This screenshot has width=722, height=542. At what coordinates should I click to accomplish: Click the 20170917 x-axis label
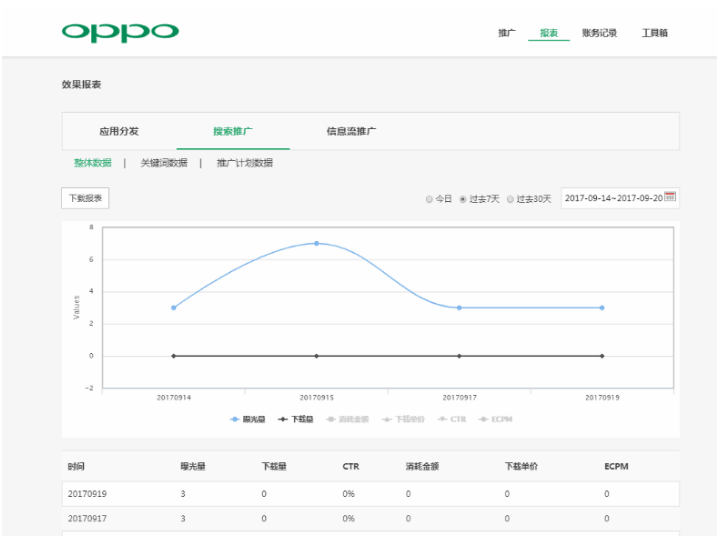460,397
